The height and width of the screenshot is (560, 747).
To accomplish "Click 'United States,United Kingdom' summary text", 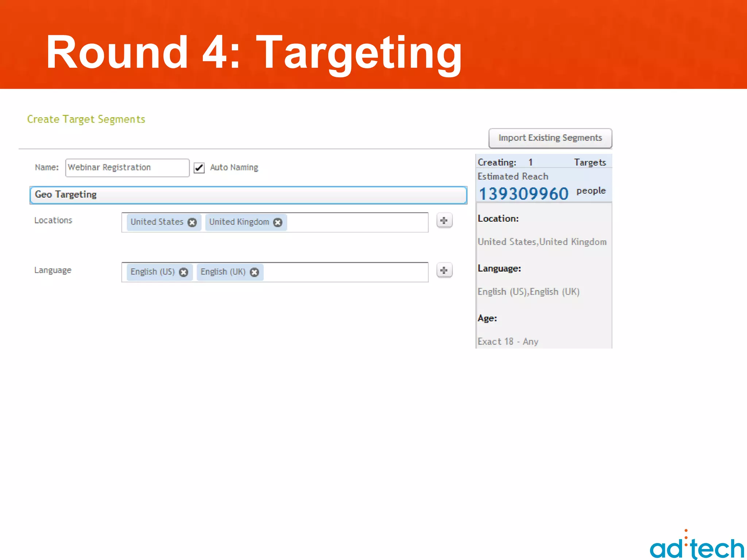I will click(542, 242).
